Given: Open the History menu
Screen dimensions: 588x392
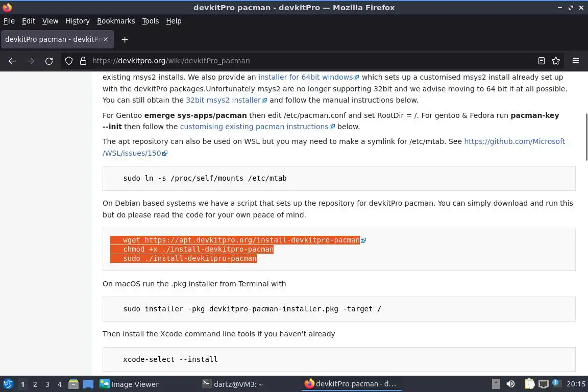Looking at the screenshot, I should point(78,21).
